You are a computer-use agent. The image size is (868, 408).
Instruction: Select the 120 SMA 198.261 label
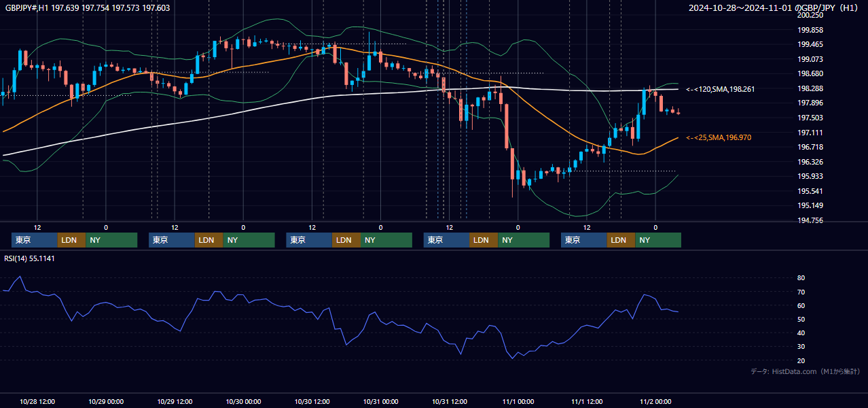click(721, 89)
